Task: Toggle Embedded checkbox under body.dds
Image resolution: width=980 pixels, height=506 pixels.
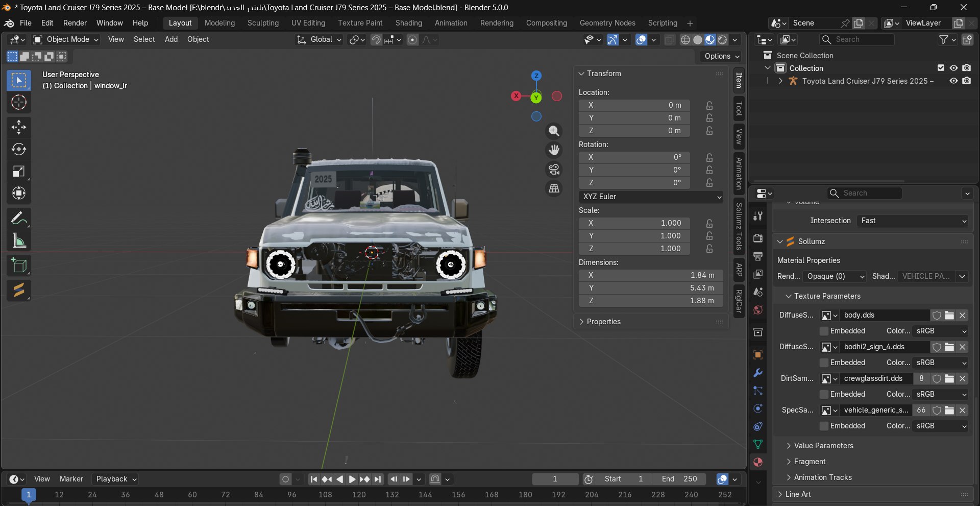Action: [x=824, y=331]
